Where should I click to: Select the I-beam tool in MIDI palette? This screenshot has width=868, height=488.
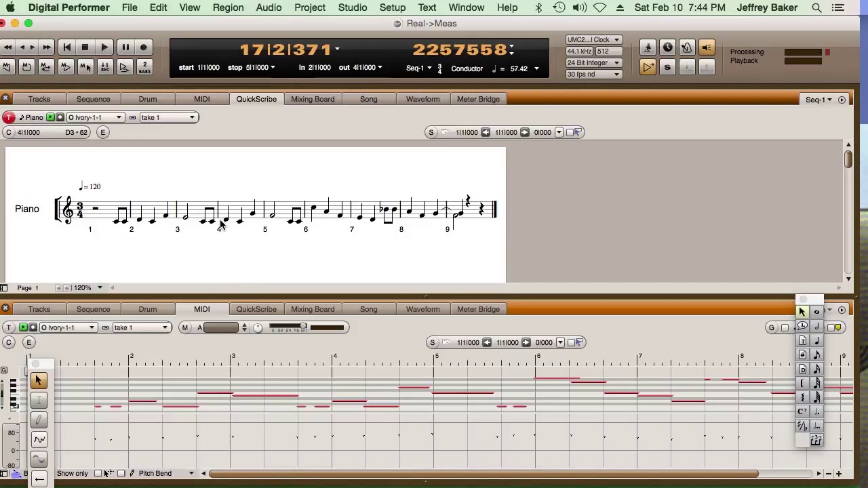pos(39,401)
